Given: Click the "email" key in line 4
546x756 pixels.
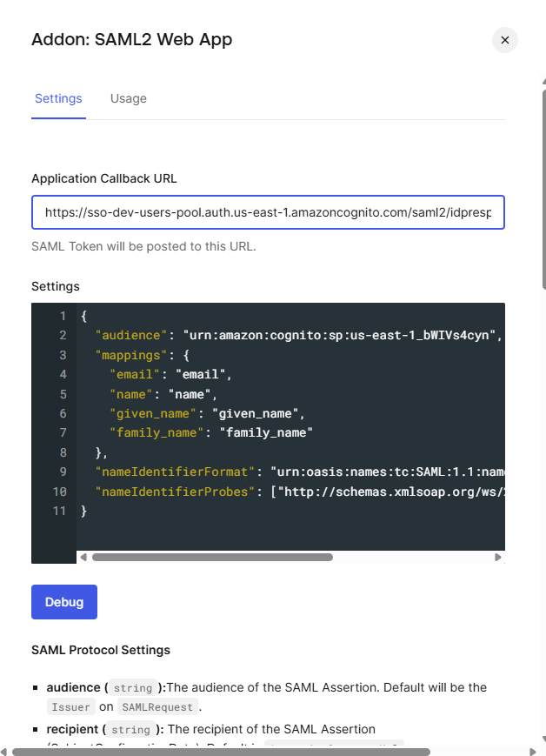Looking at the screenshot, I should [134, 375].
